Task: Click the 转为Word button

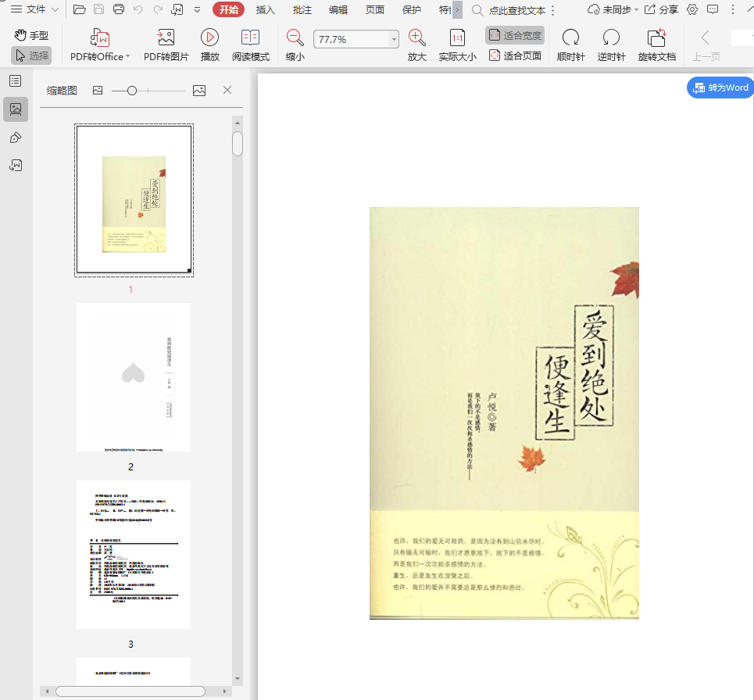Action: [x=720, y=87]
